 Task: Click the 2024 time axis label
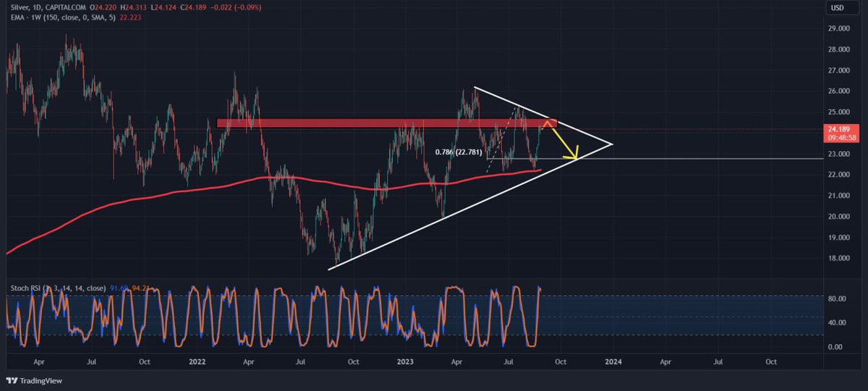613,361
